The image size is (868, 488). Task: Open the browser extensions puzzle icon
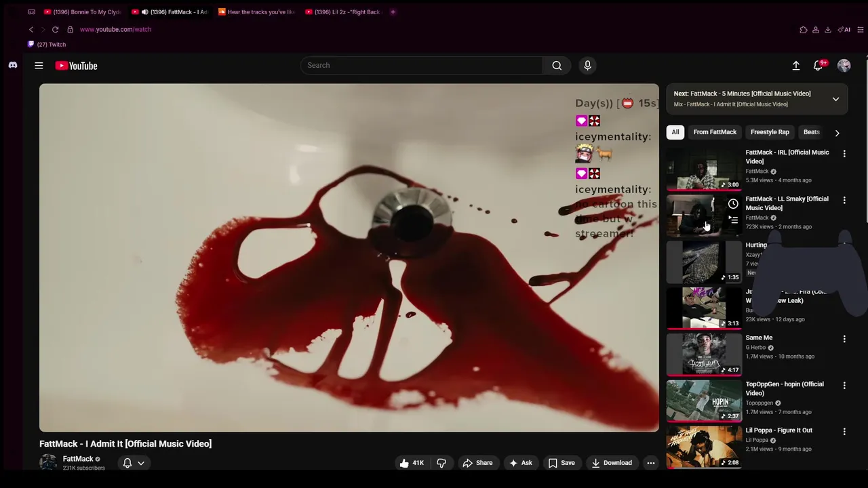click(x=803, y=30)
